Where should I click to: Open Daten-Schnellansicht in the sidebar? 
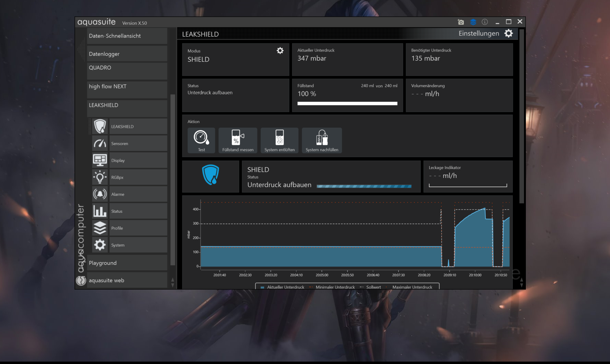tap(127, 36)
